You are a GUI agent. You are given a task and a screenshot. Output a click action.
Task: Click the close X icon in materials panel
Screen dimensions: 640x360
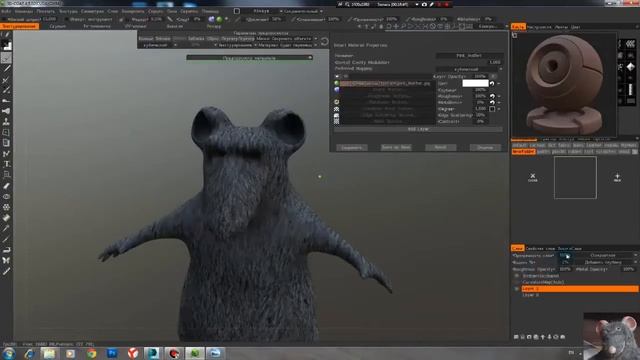(533, 177)
